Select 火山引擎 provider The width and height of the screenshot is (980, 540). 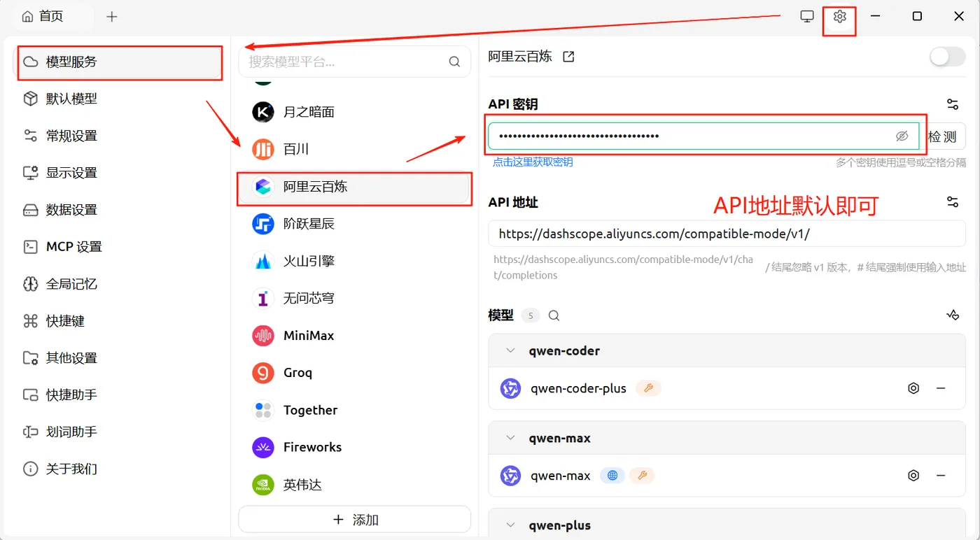[354, 261]
